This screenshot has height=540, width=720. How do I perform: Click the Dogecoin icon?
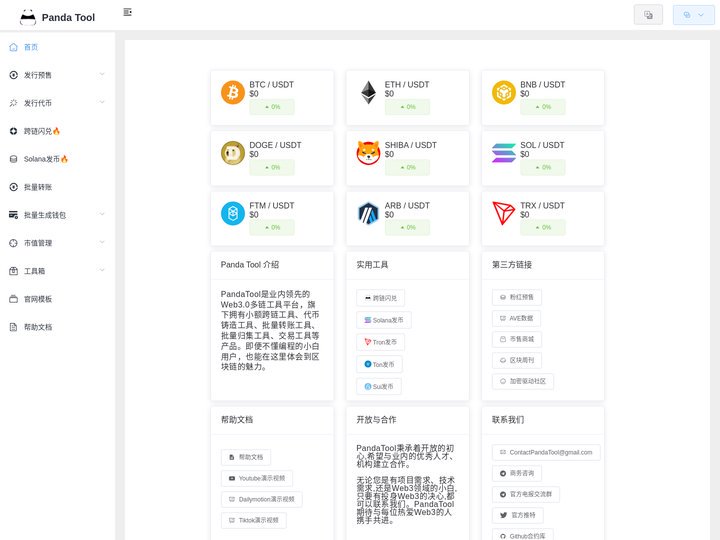coord(233,153)
